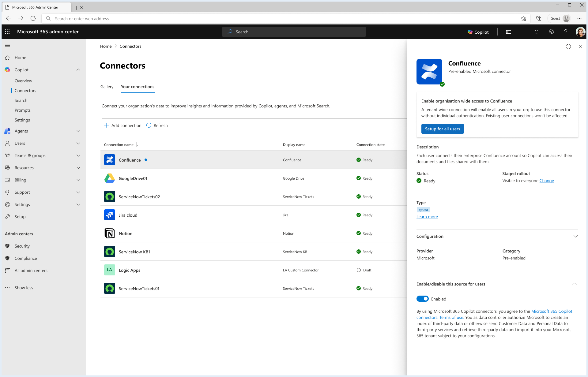
Task: Click the help question mark icon
Action: pyautogui.click(x=566, y=32)
